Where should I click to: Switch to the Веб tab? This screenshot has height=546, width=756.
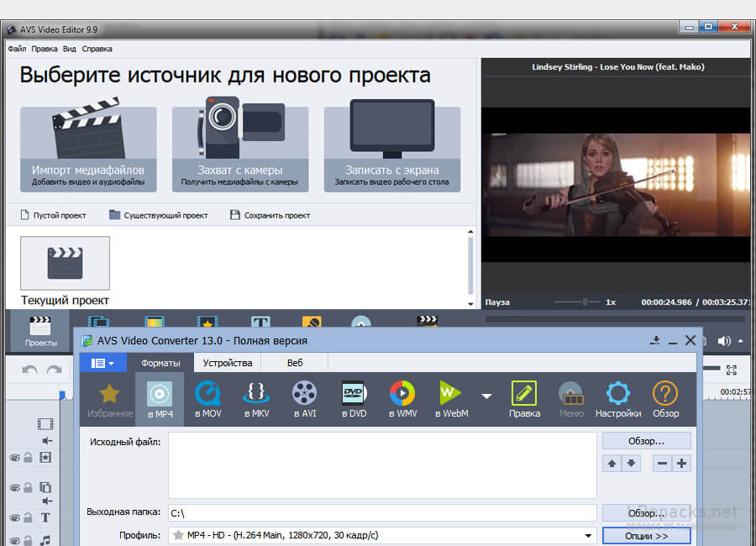click(295, 363)
